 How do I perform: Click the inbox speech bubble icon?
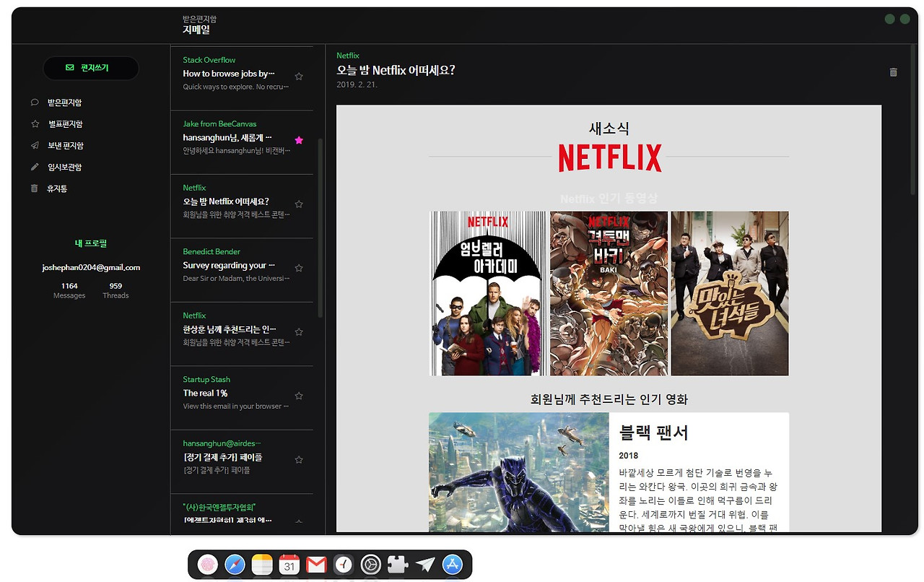35,103
